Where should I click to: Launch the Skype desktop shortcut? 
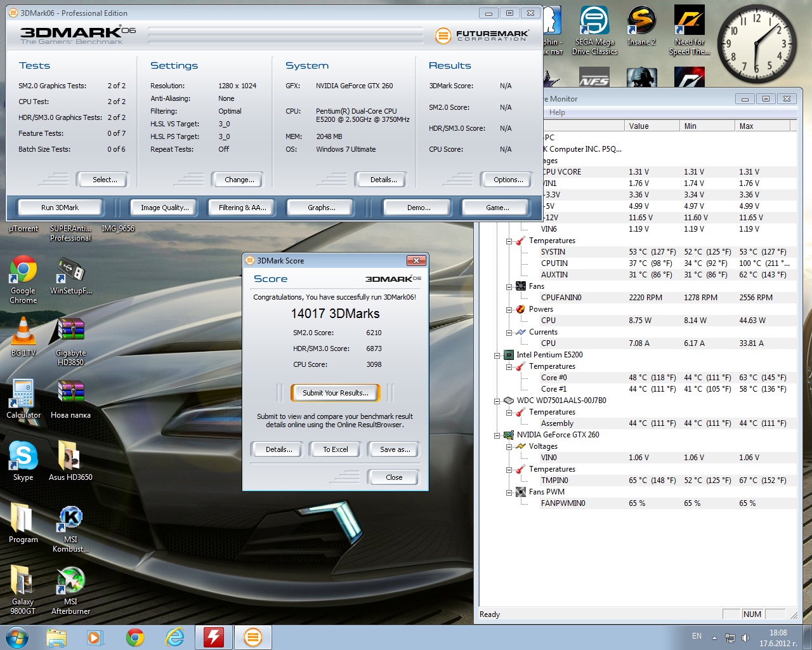(23, 461)
